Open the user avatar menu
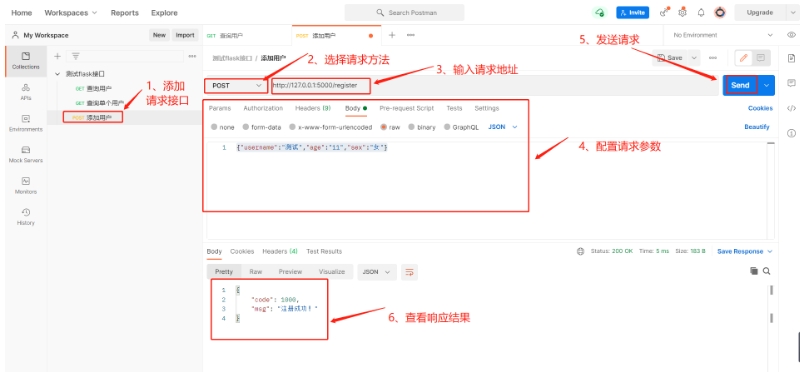Viewport: 800px width, 372px height. 720,13
